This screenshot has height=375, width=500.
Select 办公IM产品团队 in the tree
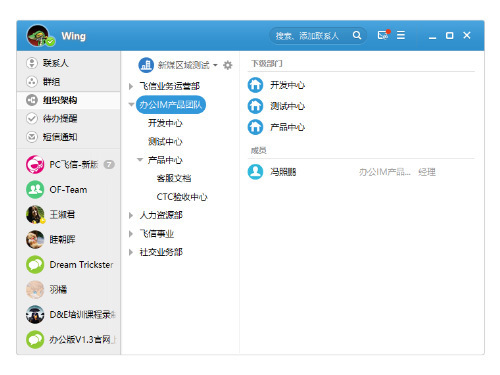[x=171, y=105]
